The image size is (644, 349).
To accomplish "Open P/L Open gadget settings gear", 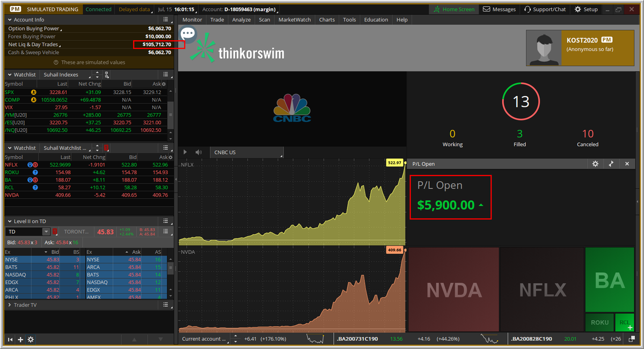I will coord(595,164).
